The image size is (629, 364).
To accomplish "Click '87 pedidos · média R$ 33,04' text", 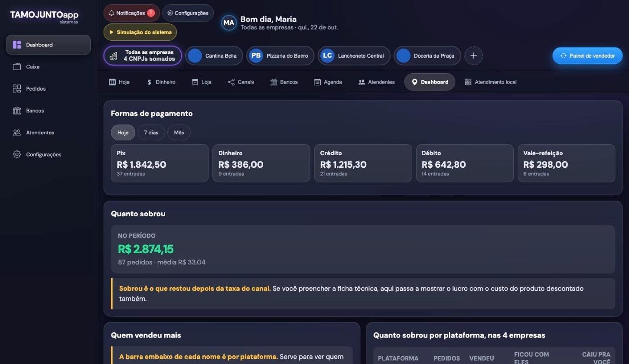I will (162, 262).
